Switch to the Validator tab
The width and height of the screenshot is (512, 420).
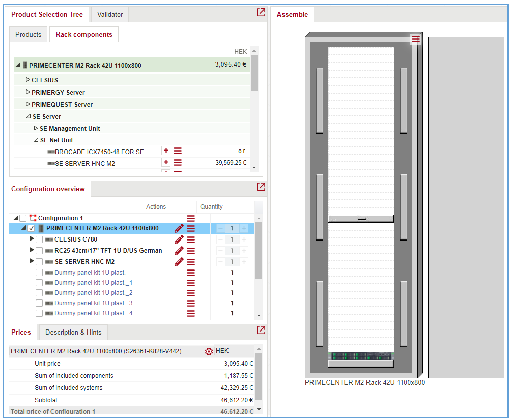point(110,14)
